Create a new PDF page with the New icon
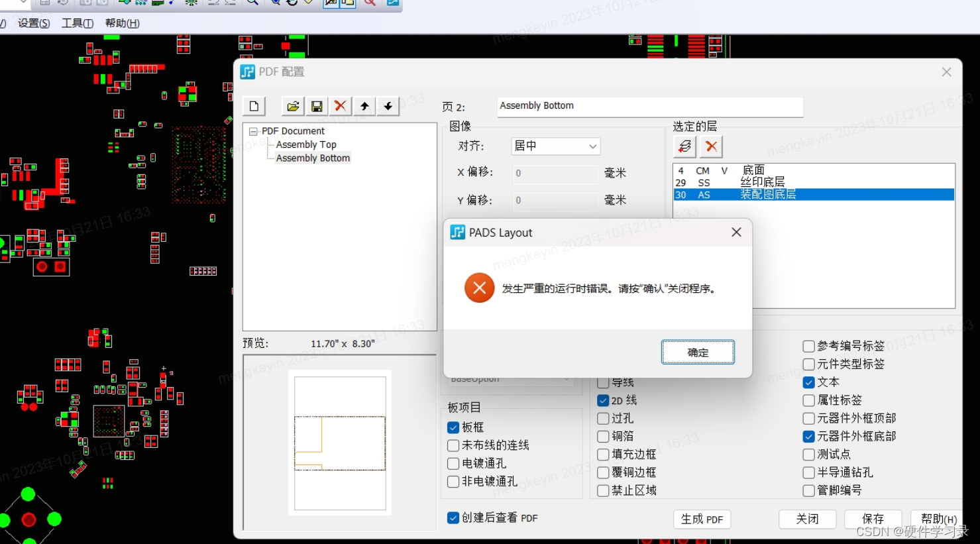Image resolution: width=980 pixels, height=544 pixels. tap(254, 106)
